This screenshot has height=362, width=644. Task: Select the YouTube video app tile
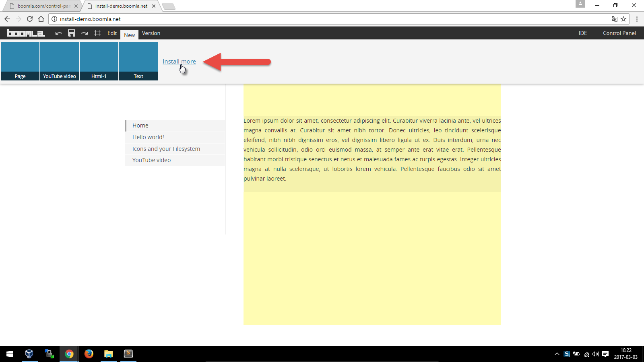pyautogui.click(x=60, y=61)
